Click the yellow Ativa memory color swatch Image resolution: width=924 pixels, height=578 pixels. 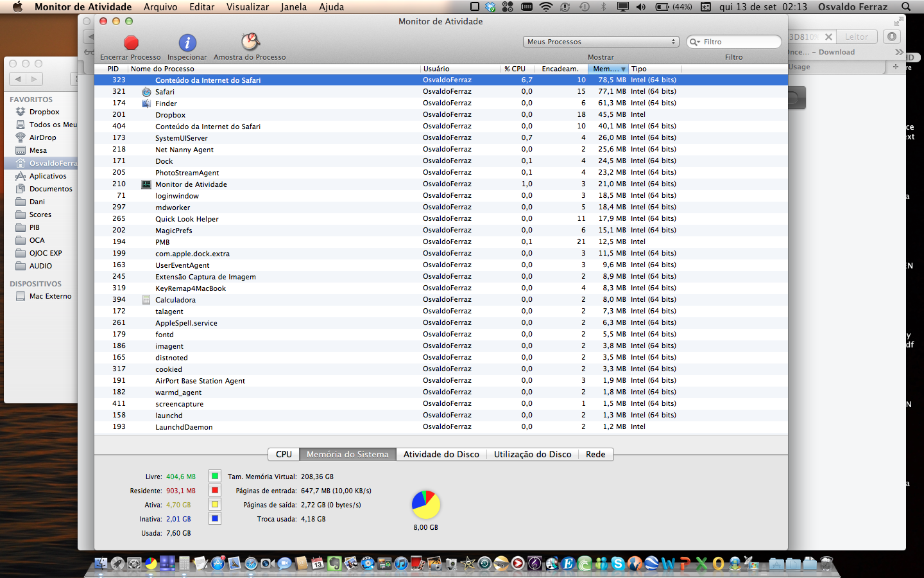pyautogui.click(x=215, y=505)
